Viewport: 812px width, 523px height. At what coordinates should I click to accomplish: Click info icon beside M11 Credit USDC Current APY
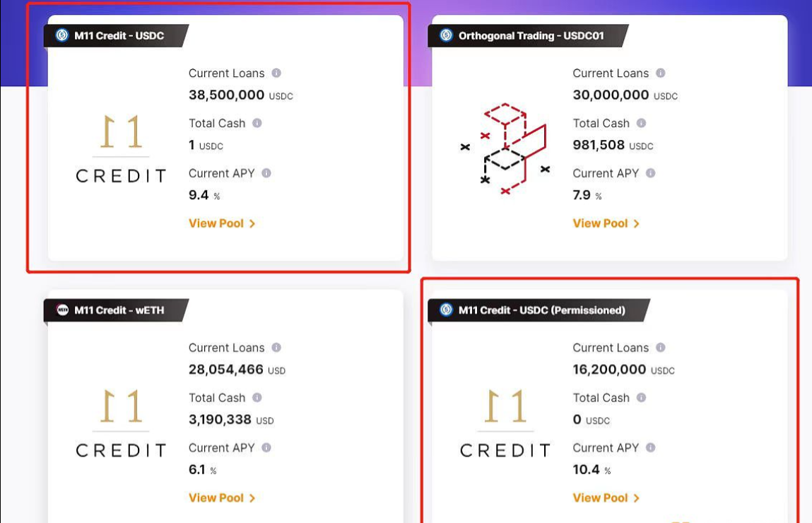[266, 173]
